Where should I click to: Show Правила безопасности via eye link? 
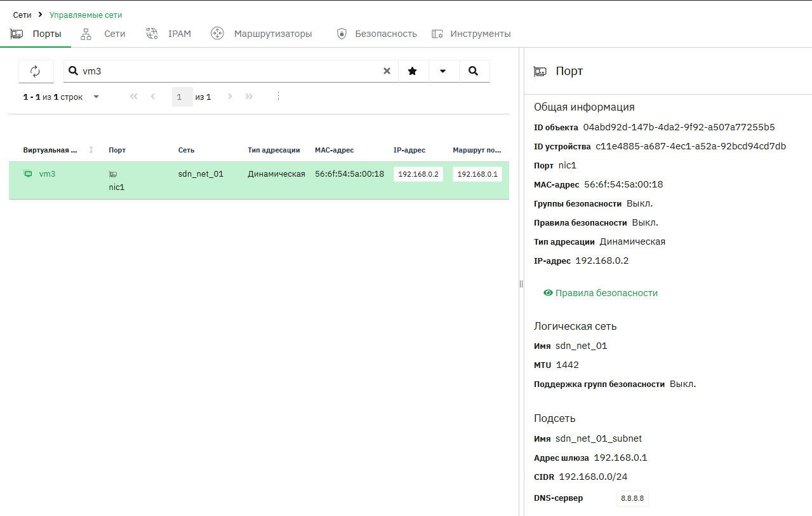(x=601, y=293)
